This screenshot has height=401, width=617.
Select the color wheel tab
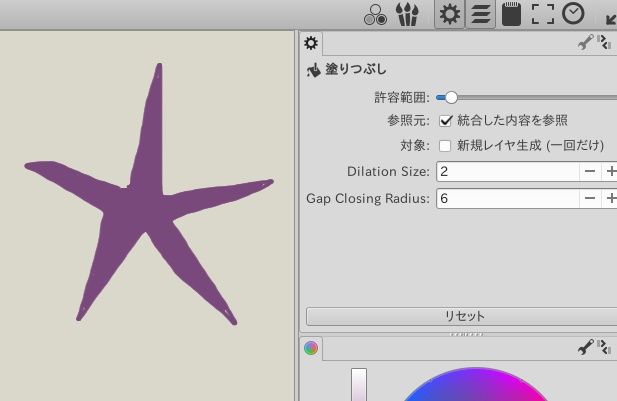(x=311, y=348)
